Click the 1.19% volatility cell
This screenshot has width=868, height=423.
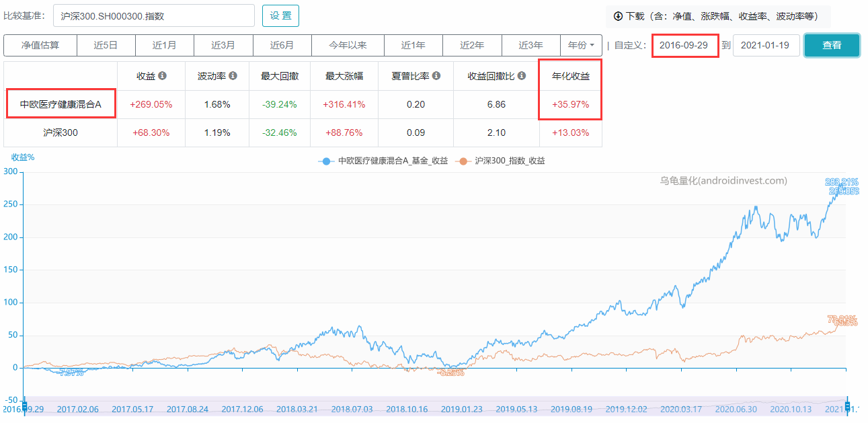point(217,132)
